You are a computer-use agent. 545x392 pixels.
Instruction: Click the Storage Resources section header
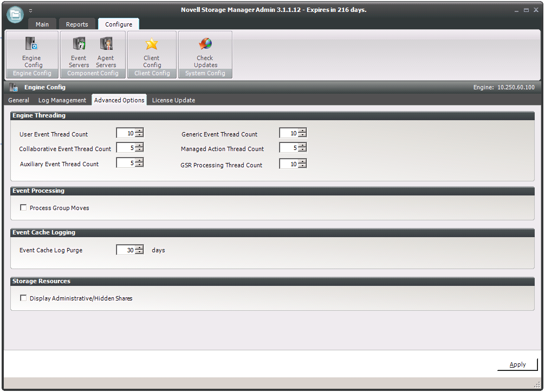[272, 281]
